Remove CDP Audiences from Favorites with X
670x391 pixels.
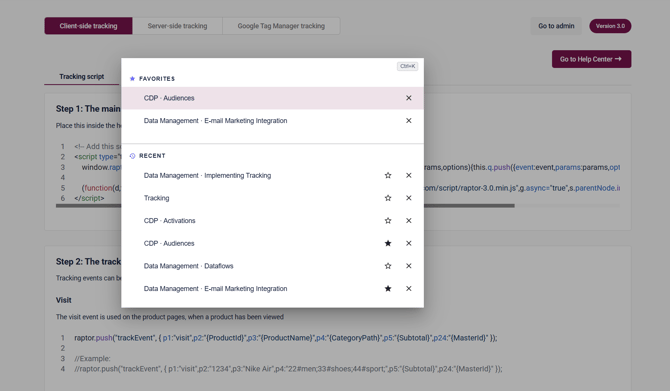tap(408, 98)
